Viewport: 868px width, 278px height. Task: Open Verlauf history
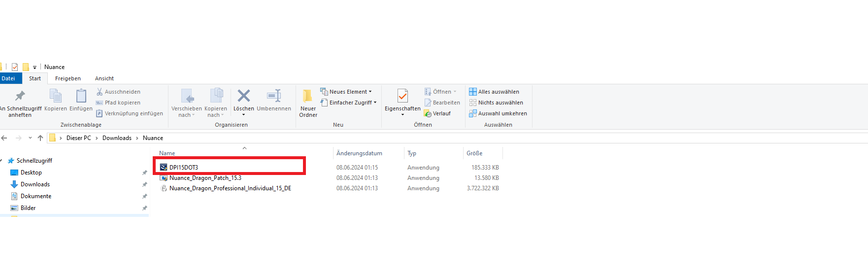(437, 113)
